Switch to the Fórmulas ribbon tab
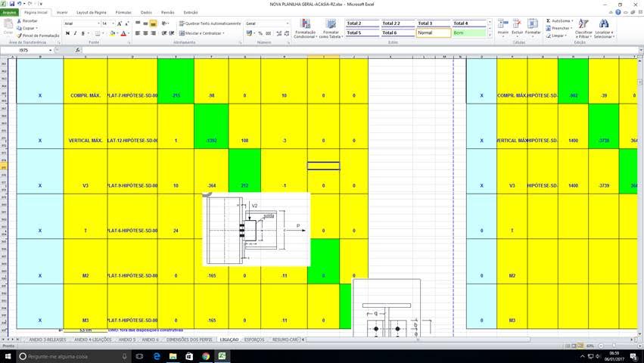The width and height of the screenshot is (644, 363). 123,12
